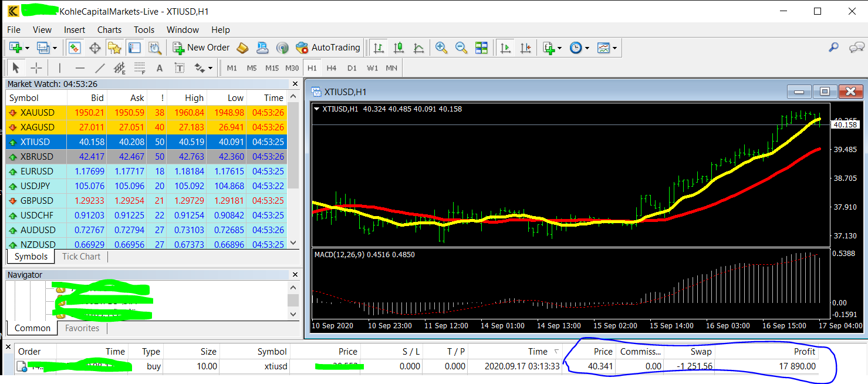Image resolution: width=868 pixels, height=384 pixels.
Task: Open the Charts menu
Action: click(x=109, y=30)
